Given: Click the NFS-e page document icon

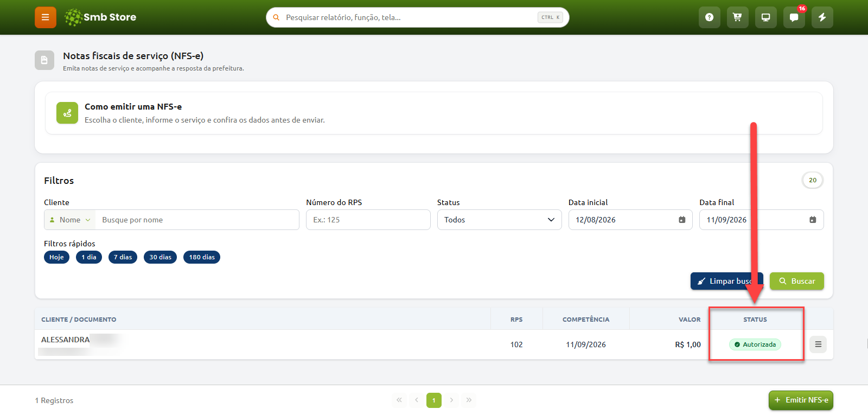Looking at the screenshot, I should pos(44,60).
